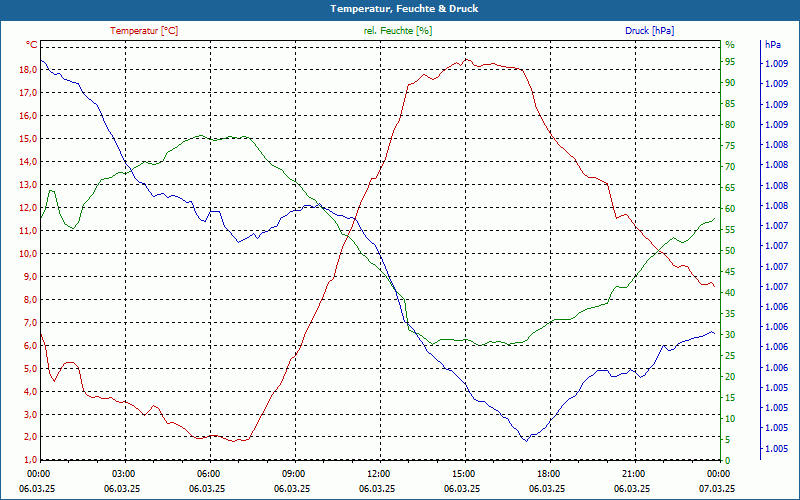Select the green rel. Feuchte [%] legend label

[x=398, y=31]
